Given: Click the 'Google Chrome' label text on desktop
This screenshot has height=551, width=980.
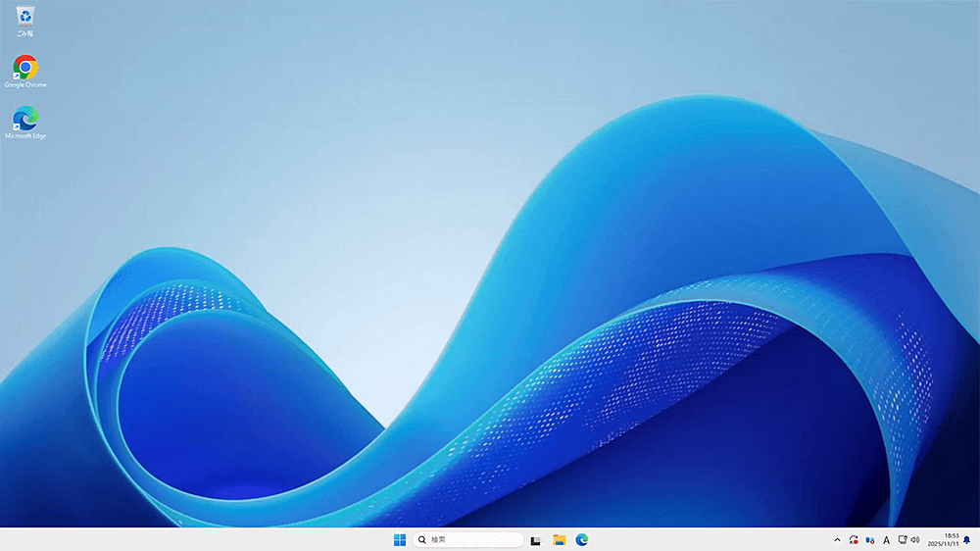Looking at the screenshot, I should 25,85.
